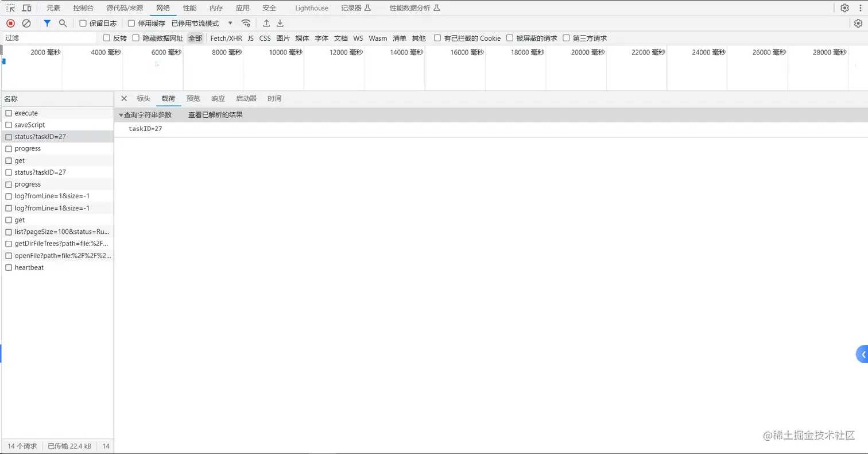
Task: Switch to the 响应 details tab
Action: click(218, 98)
